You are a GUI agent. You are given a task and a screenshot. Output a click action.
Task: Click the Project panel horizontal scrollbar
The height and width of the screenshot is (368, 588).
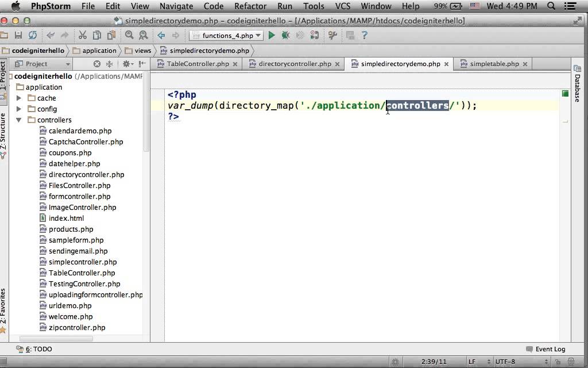coord(56,338)
